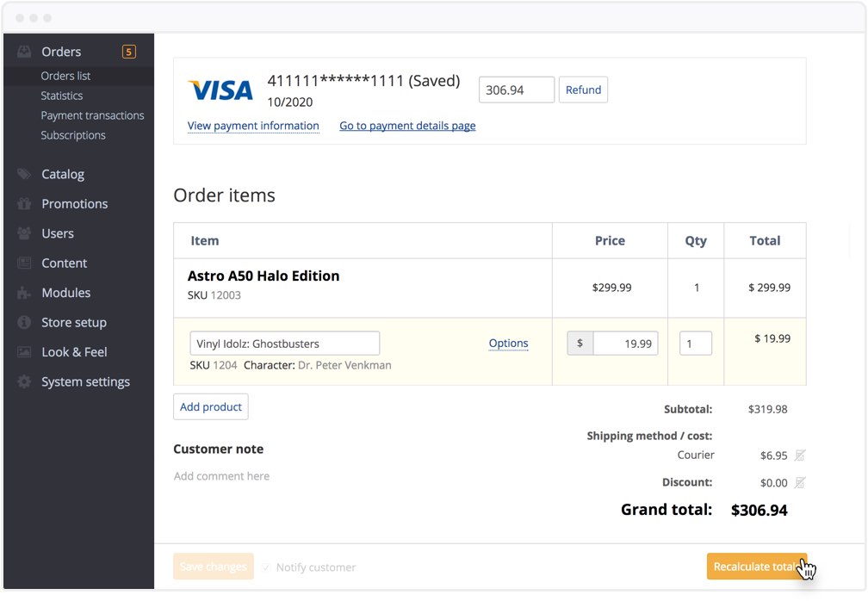Image resolution: width=868 pixels, height=601 pixels.
Task: Open Store setup in the sidebar
Action: tap(71, 322)
